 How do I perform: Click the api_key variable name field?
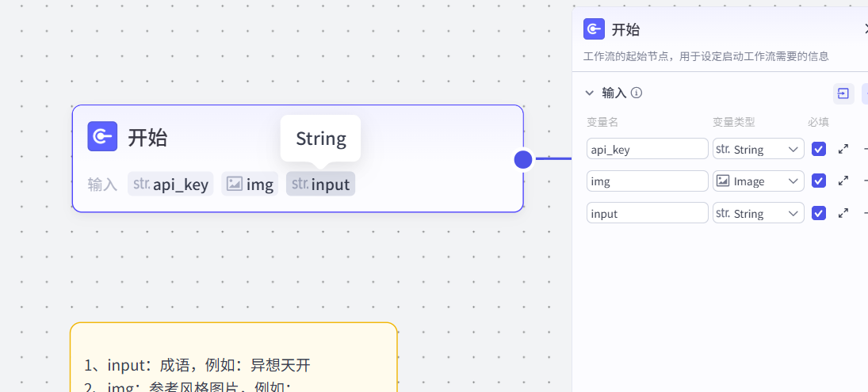647,149
